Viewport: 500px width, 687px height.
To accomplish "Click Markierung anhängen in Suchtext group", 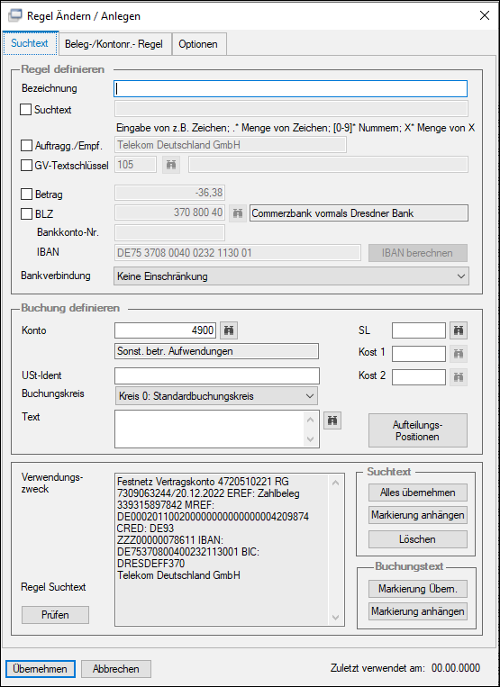I will click(x=418, y=515).
